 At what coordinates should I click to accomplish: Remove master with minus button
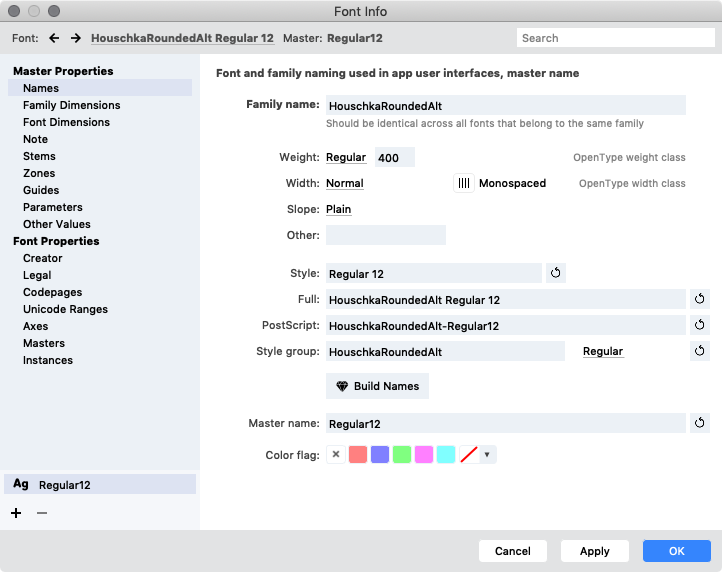point(42,513)
